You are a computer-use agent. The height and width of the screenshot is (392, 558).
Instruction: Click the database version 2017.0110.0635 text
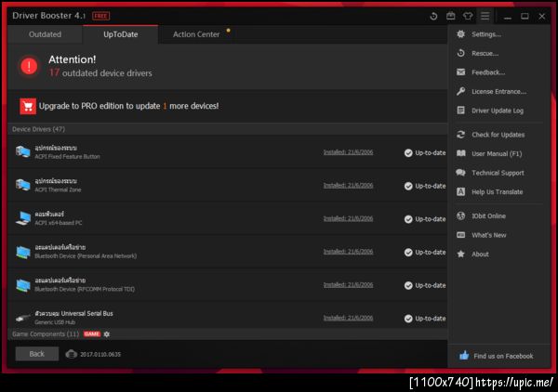100,354
